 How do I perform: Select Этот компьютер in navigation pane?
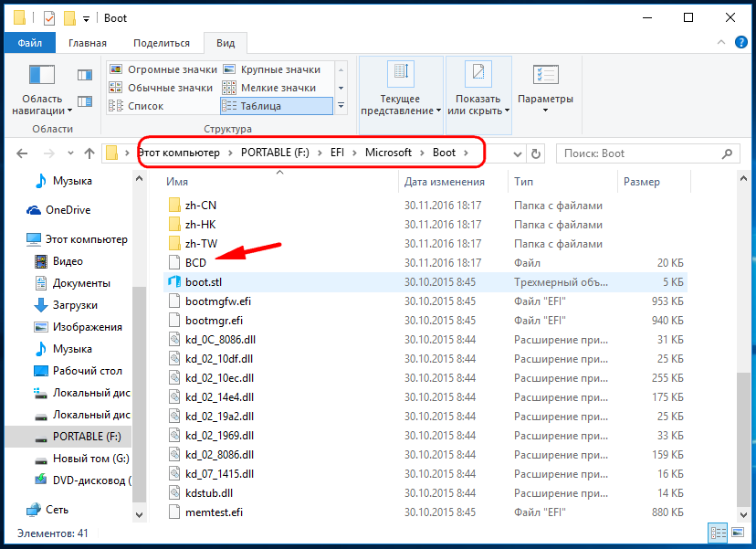click(77, 239)
